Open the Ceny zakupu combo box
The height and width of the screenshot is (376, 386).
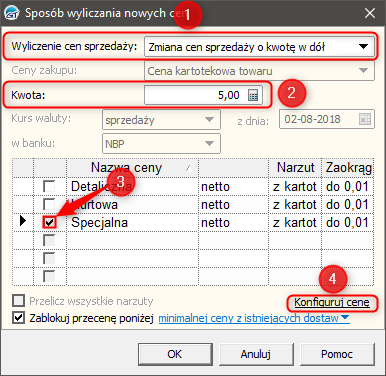coord(259,71)
